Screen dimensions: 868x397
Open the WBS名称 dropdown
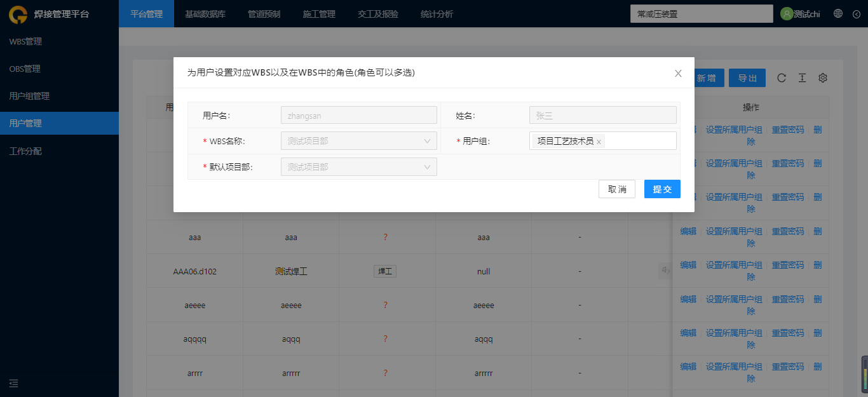point(359,141)
